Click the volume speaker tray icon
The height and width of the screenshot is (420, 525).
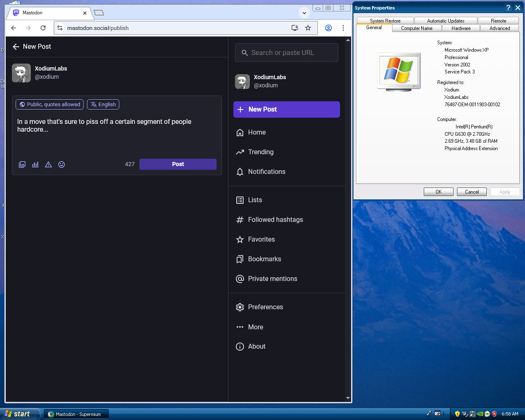pyautogui.click(x=465, y=414)
